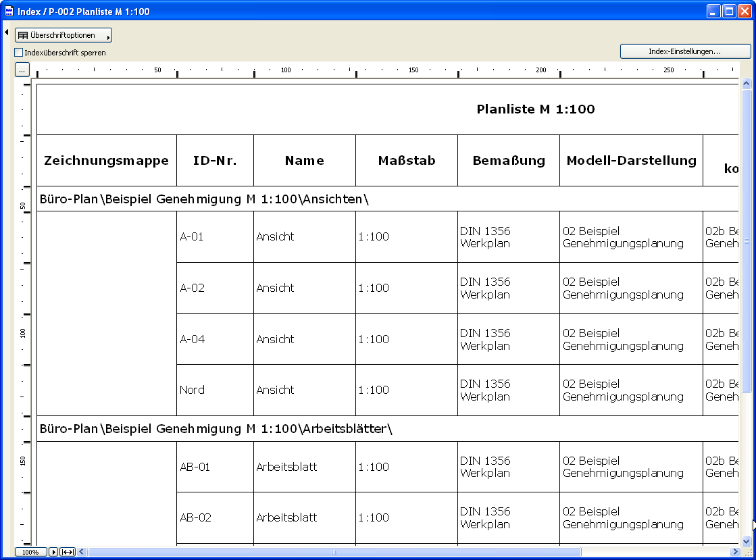Screen dimensions: 756x560
Task: Click the Arbeitsblatt name in row AB-01
Action: tap(304, 467)
